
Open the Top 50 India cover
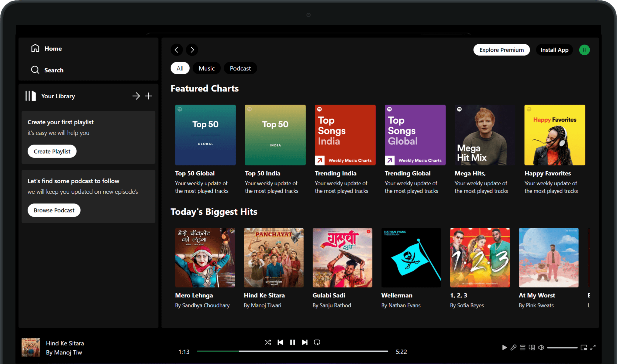275,135
